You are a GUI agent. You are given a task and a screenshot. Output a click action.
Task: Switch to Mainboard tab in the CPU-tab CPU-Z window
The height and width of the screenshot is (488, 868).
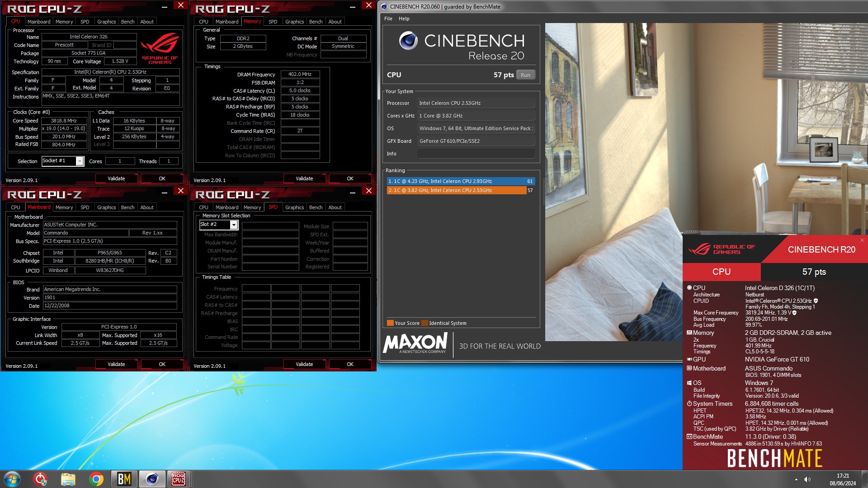point(39,22)
